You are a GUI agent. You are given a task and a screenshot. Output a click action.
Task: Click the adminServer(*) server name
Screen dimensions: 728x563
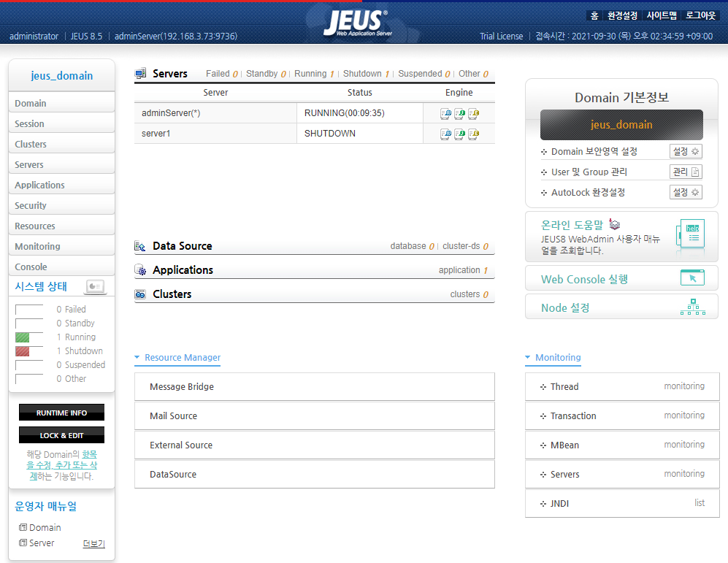(171, 112)
